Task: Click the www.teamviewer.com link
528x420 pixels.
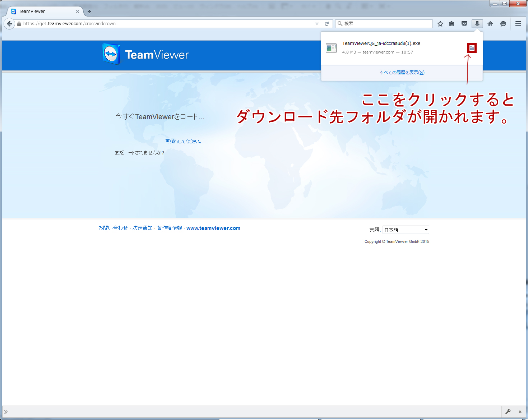Action: pos(213,228)
